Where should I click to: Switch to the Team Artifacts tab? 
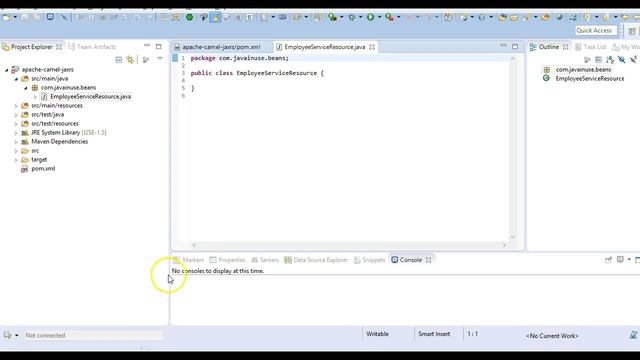(92, 47)
